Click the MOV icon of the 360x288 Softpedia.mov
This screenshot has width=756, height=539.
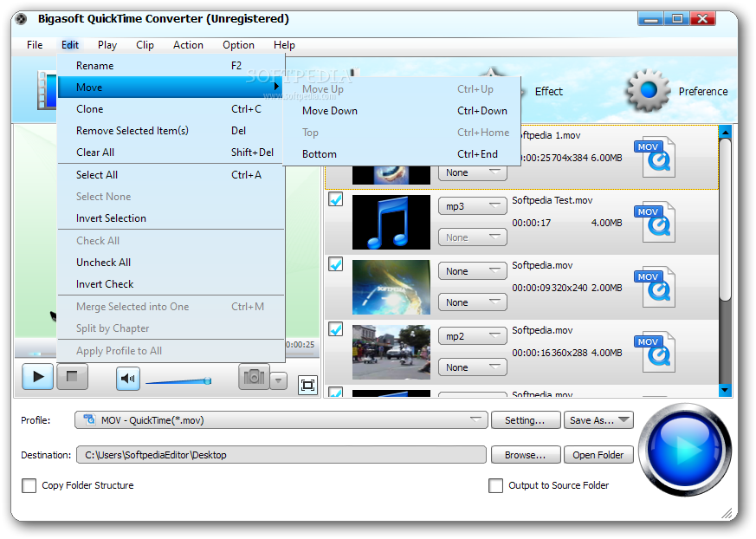tap(655, 352)
